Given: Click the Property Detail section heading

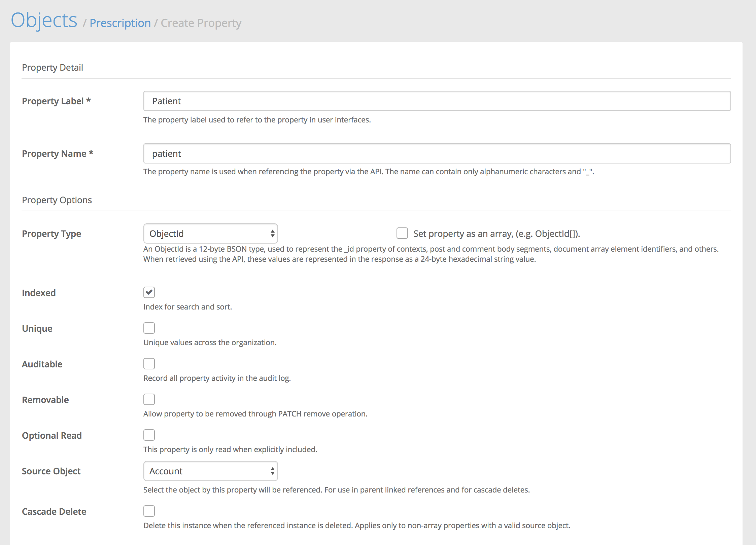Looking at the screenshot, I should (53, 67).
